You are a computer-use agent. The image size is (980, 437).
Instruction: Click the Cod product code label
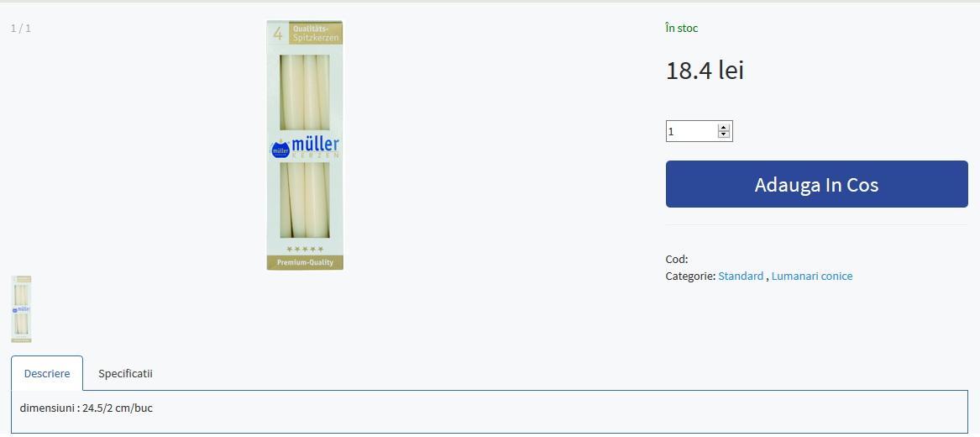point(677,259)
